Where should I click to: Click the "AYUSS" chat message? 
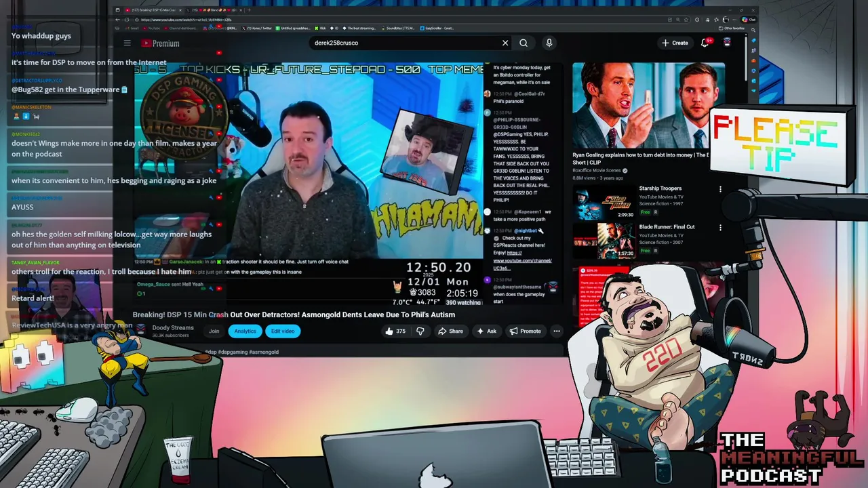click(x=22, y=207)
